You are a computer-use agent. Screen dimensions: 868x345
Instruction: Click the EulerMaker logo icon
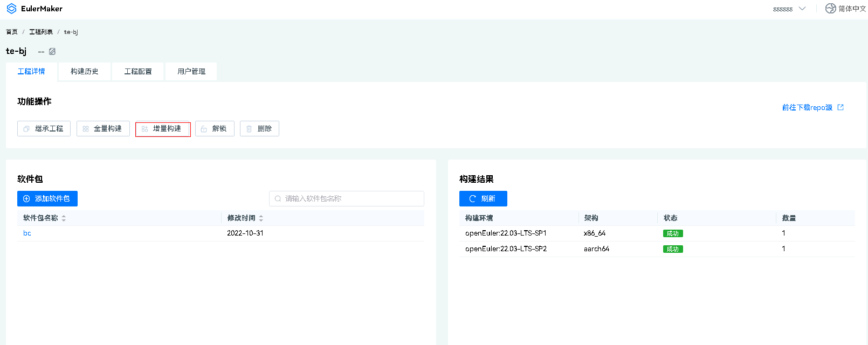pyautogui.click(x=11, y=9)
